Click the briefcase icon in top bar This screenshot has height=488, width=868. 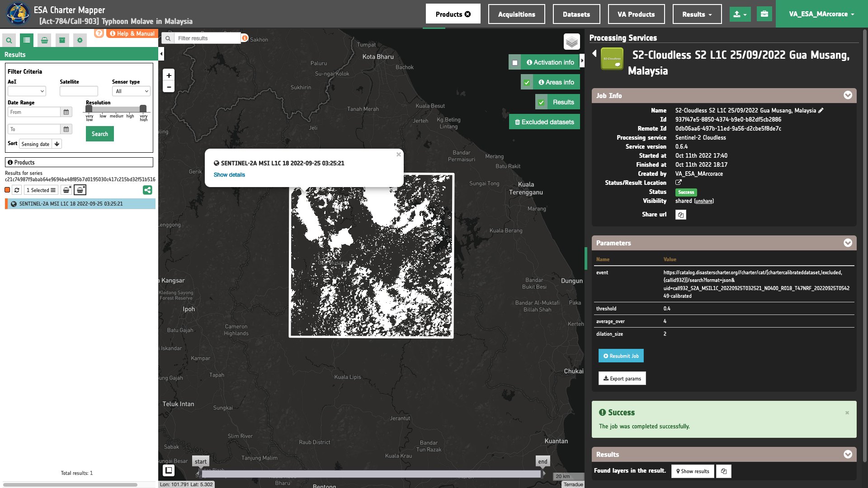click(764, 14)
